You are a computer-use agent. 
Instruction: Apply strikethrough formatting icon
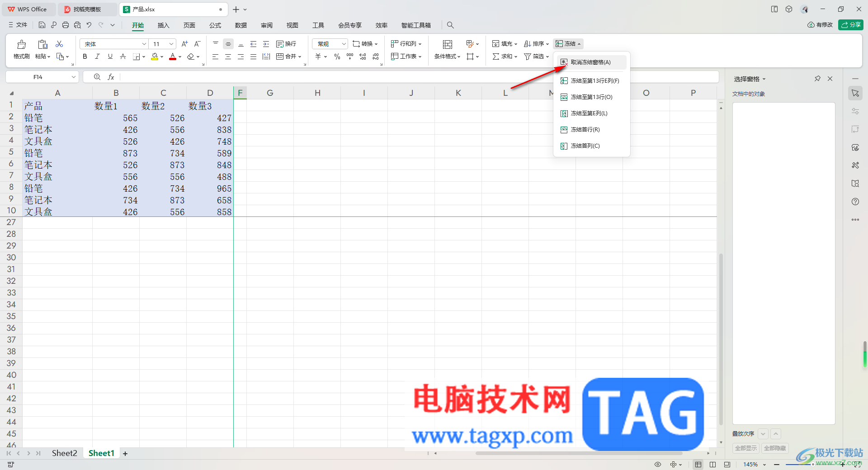pos(123,56)
